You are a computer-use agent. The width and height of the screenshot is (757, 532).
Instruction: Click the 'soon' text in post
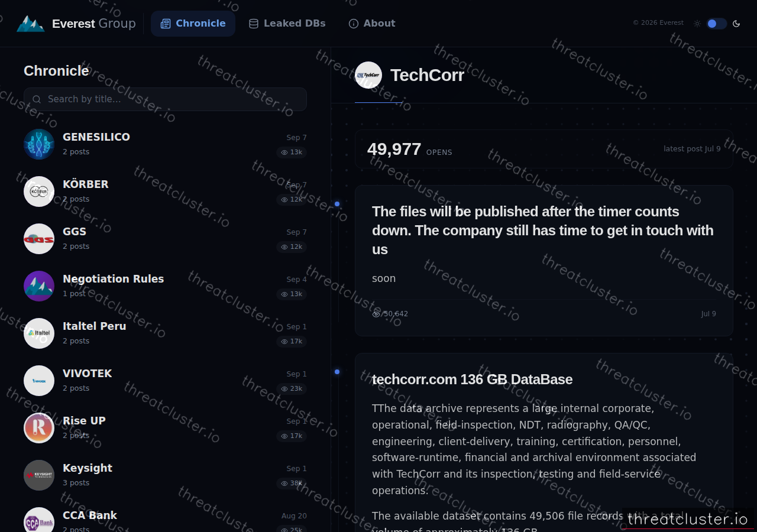tap(384, 278)
